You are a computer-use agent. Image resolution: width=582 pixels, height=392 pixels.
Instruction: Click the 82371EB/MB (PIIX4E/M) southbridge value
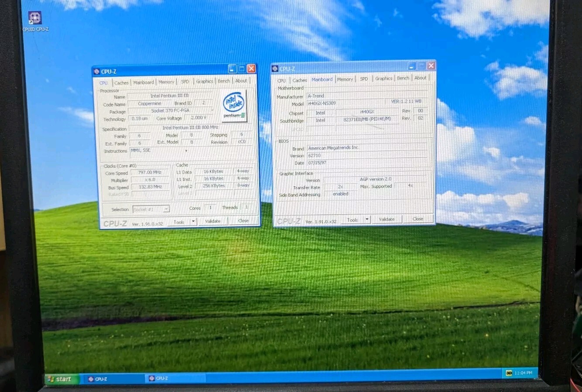pyautogui.click(x=367, y=119)
